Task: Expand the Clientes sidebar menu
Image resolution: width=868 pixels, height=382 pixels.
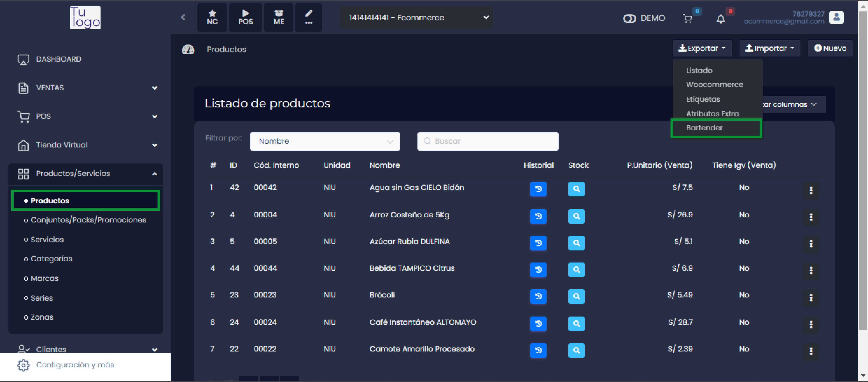Action: click(x=85, y=349)
